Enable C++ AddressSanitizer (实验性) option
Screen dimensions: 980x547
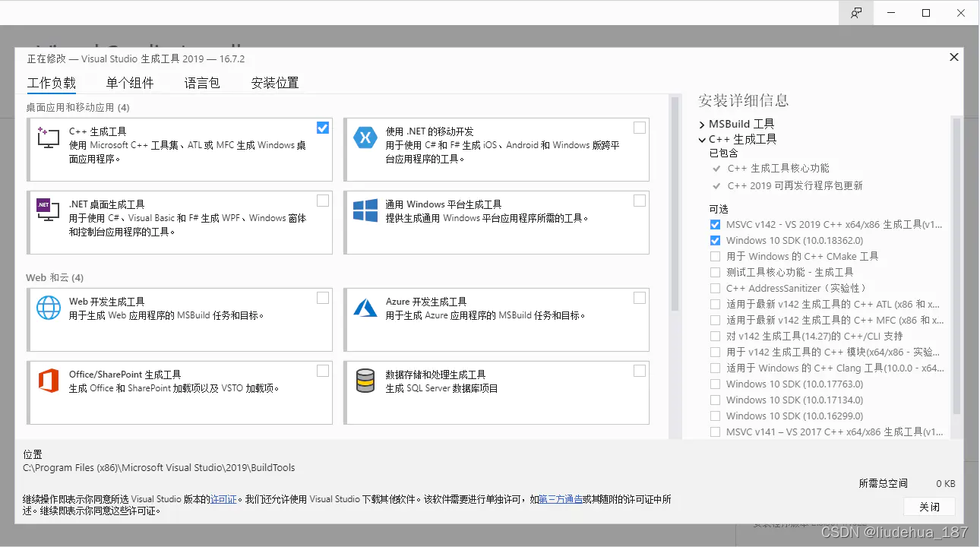[x=715, y=289]
